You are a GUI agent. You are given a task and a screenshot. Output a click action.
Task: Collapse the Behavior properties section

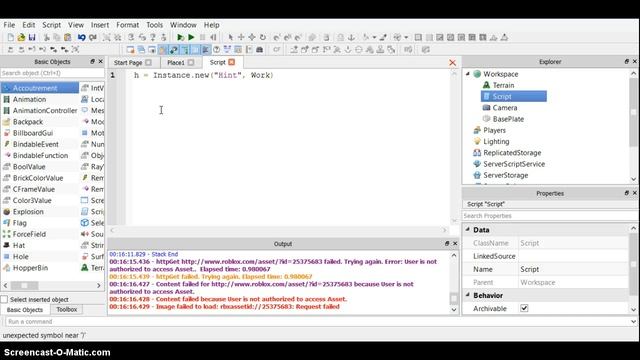468,295
